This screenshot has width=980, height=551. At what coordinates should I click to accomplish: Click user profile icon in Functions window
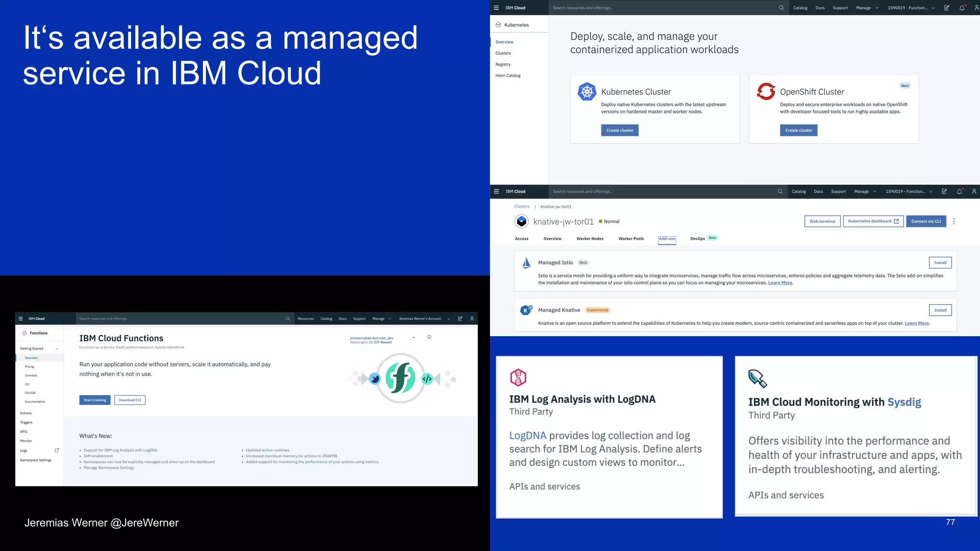click(x=472, y=319)
